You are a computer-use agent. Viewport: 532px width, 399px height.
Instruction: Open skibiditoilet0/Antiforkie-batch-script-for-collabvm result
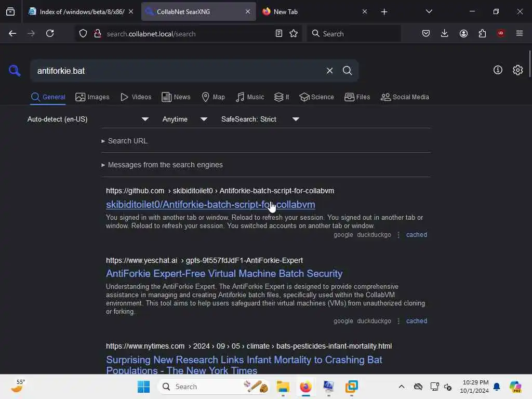(210, 205)
